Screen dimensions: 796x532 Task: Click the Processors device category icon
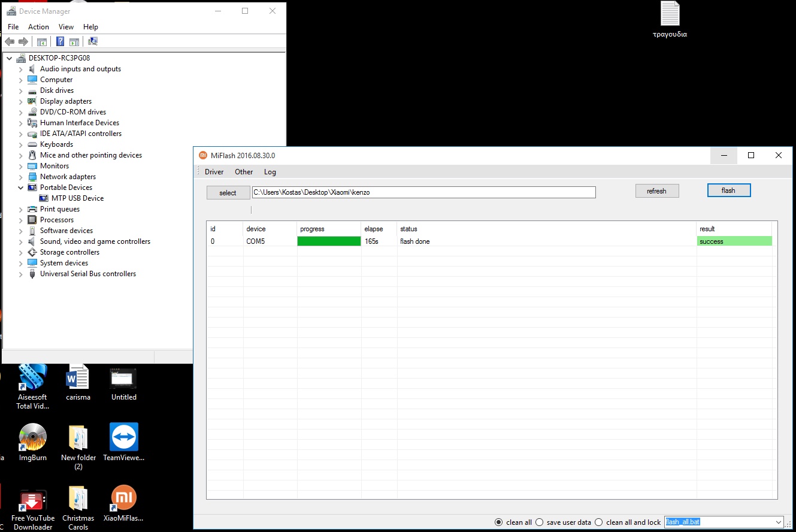(32, 220)
